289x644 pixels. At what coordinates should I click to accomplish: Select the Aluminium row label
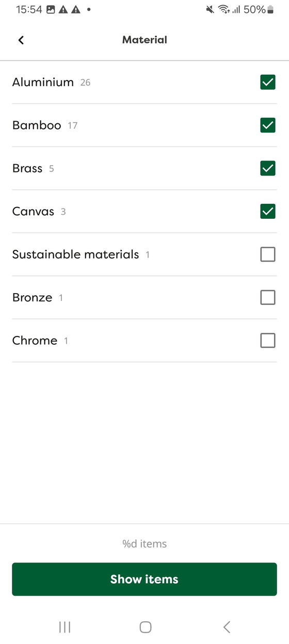coord(43,82)
